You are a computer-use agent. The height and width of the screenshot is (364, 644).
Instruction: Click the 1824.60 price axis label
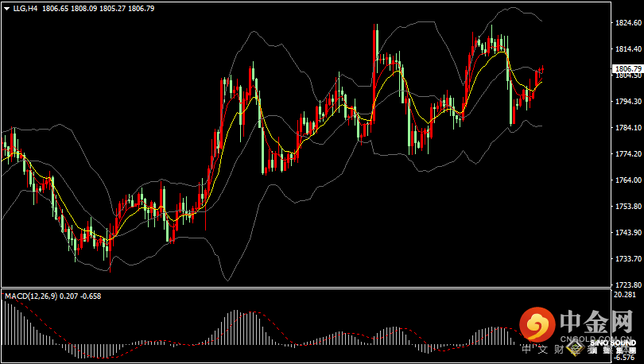[629, 24]
